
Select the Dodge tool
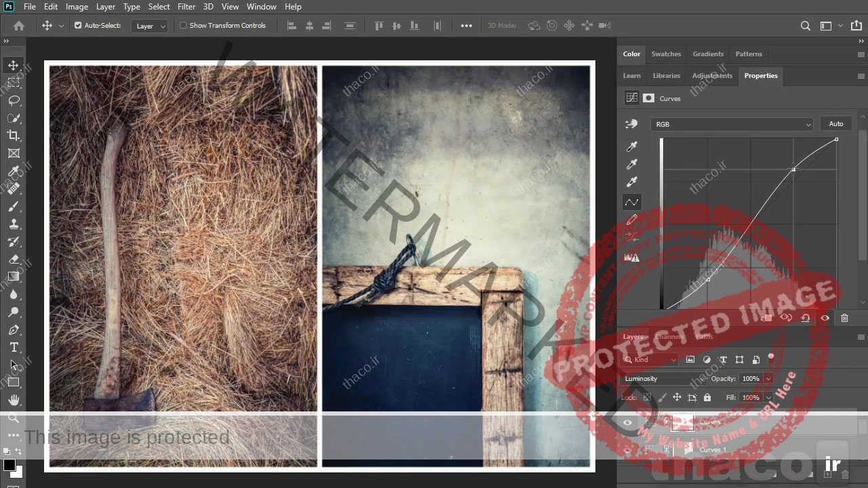(x=14, y=312)
